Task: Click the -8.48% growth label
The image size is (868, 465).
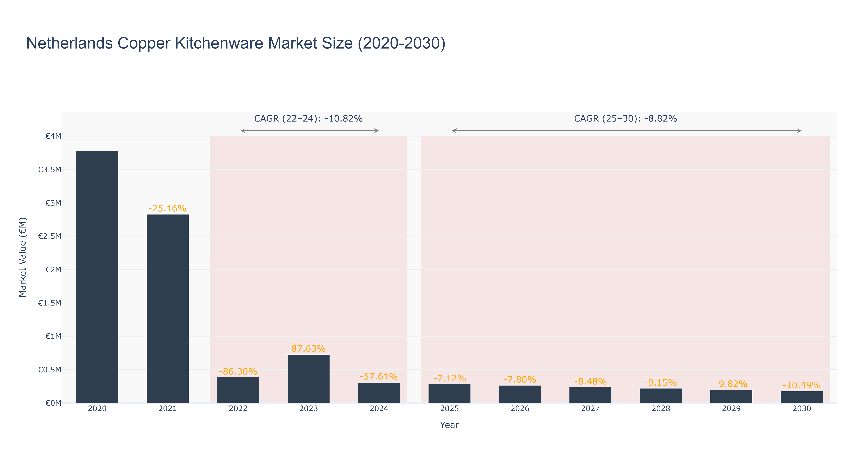Action: pos(590,381)
